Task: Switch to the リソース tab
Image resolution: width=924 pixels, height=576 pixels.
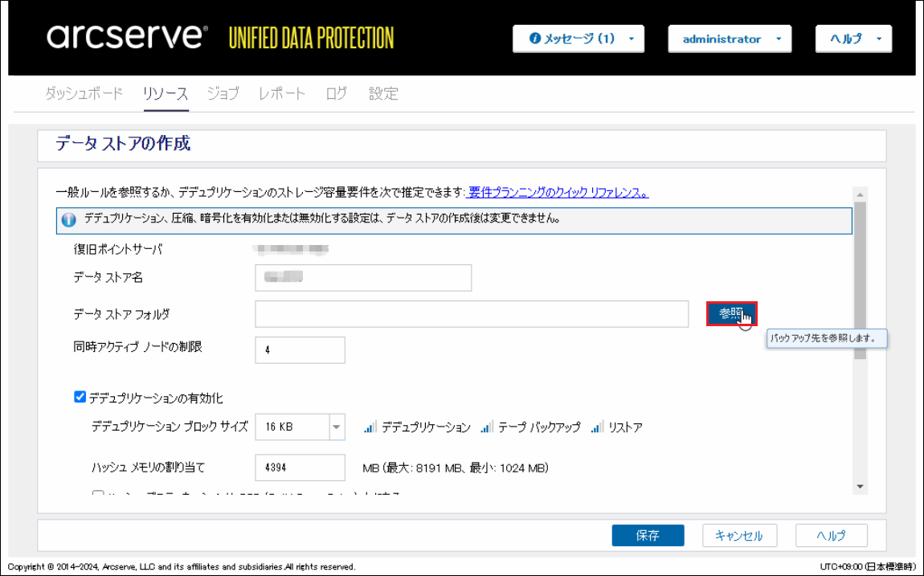Action: [x=166, y=93]
